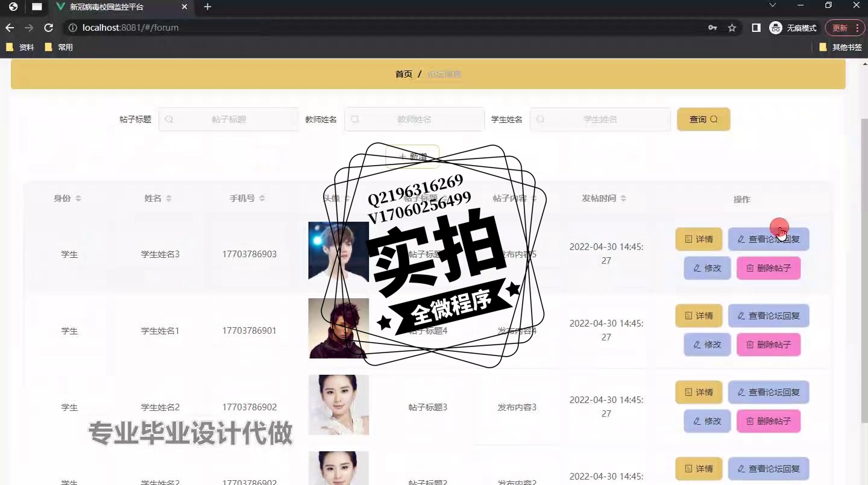Click 删除帖子 for 帖子标题3 row
Image resolution: width=868 pixels, height=485 pixels.
(769, 421)
